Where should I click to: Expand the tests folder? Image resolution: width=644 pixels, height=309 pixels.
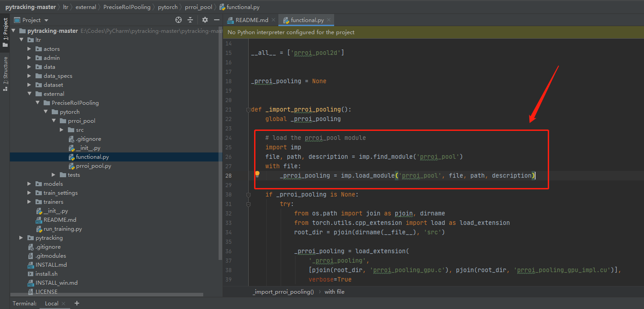point(53,175)
